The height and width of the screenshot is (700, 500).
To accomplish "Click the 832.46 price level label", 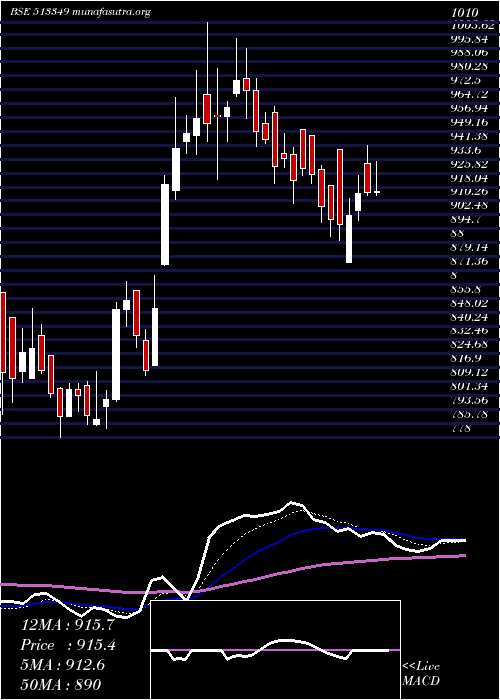I will click(x=470, y=330).
